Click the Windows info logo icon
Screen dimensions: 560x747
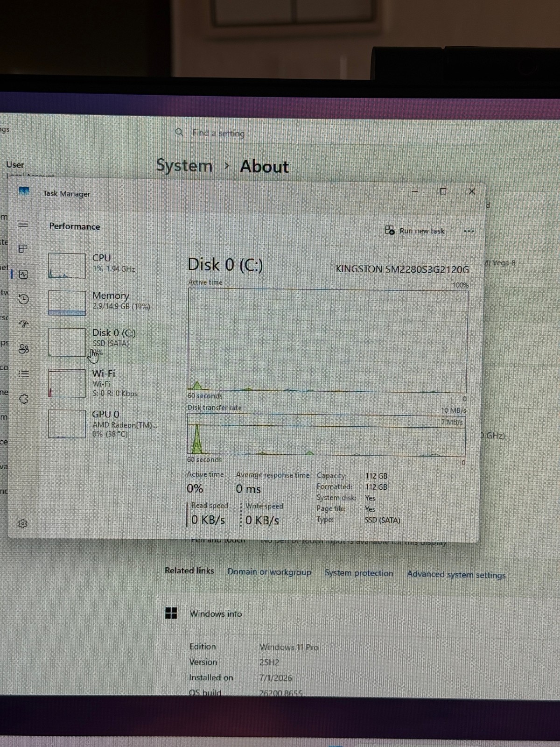point(171,613)
